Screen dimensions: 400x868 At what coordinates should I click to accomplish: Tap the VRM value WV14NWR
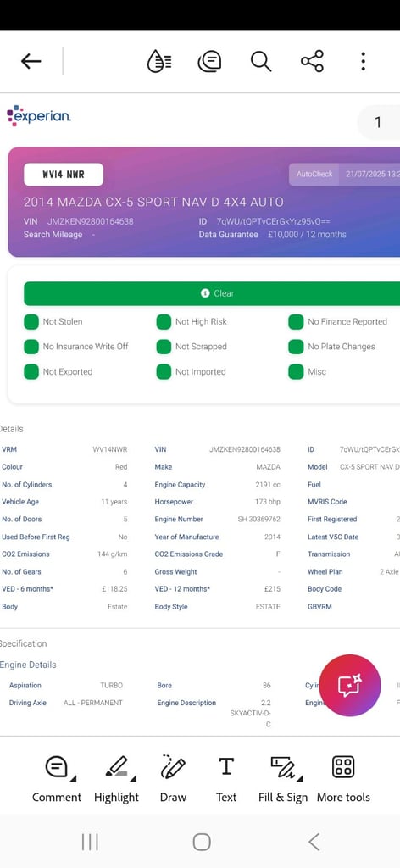click(x=110, y=450)
